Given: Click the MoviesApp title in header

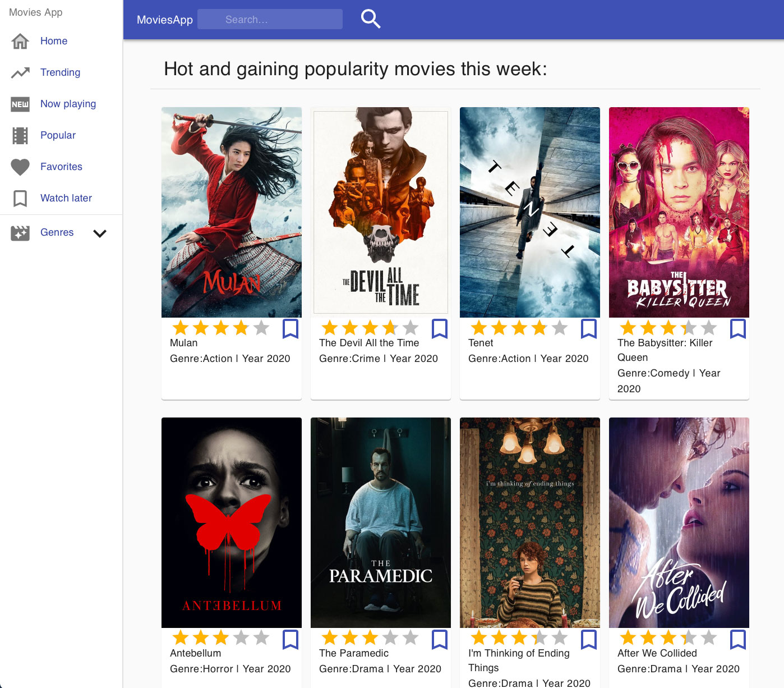Looking at the screenshot, I should [x=165, y=20].
